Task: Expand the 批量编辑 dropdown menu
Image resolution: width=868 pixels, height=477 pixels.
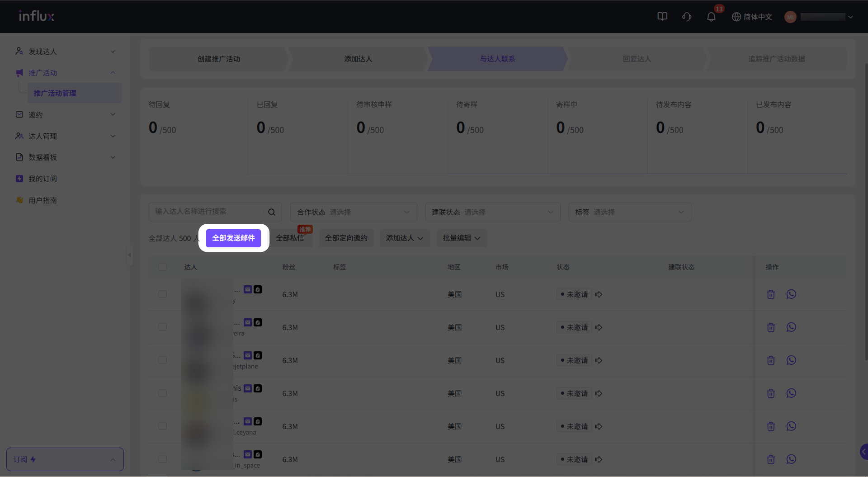Action: click(461, 238)
